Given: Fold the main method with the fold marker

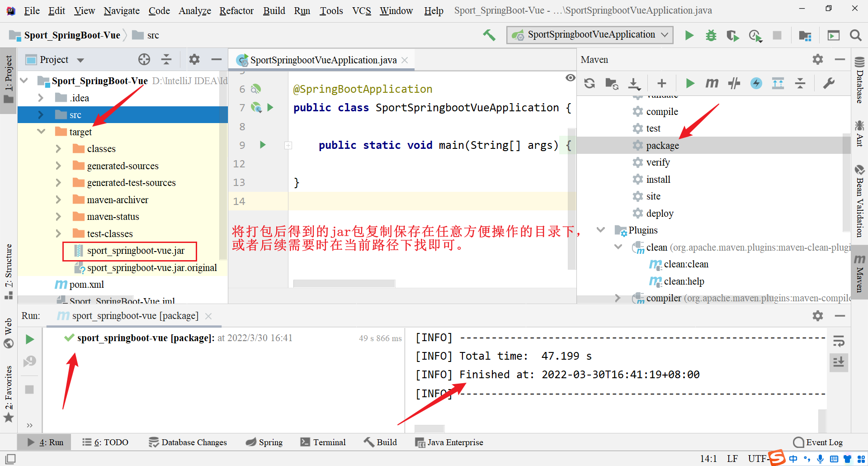Looking at the screenshot, I should click(x=288, y=145).
